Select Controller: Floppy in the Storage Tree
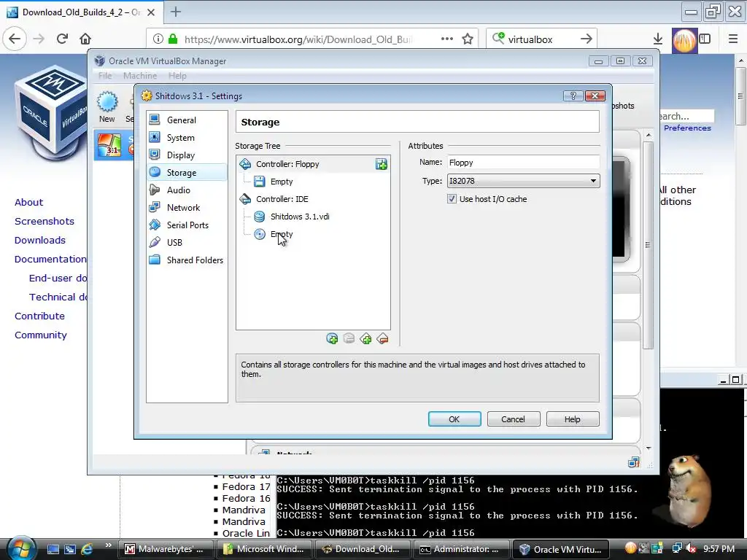This screenshot has width=747, height=560. (x=287, y=164)
